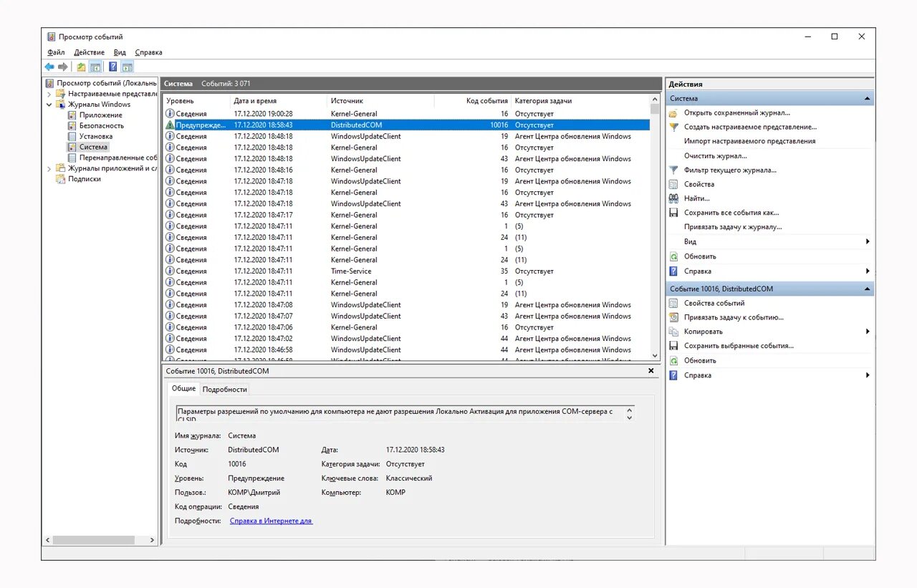Collapse the Журналы Windows tree node
The image size is (917, 588).
tap(49, 105)
